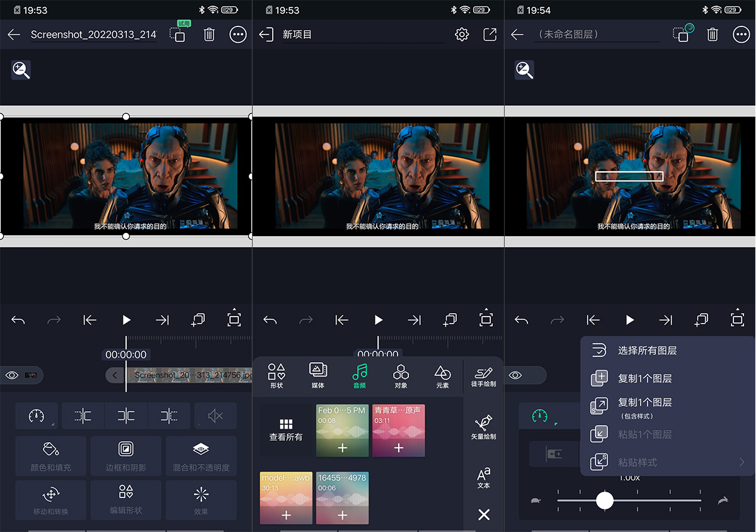The width and height of the screenshot is (756, 532).
Task: Tap the export icon in the middle screen
Action: click(490, 35)
